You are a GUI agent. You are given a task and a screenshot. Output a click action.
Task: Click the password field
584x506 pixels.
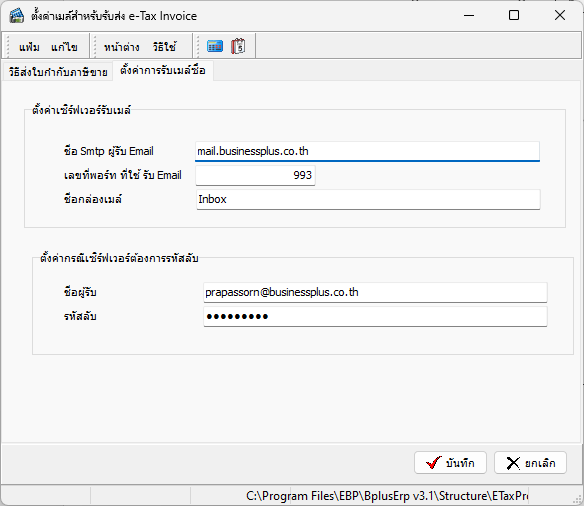click(x=375, y=316)
